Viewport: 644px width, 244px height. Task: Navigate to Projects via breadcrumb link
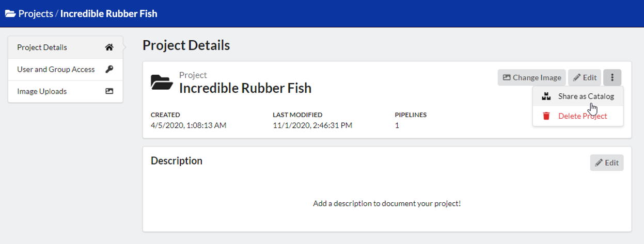36,14
